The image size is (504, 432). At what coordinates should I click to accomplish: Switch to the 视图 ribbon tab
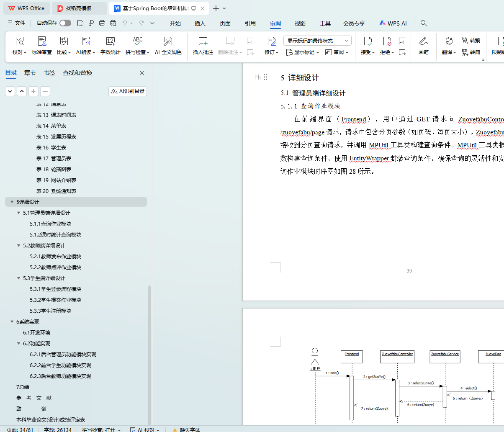(x=300, y=23)
